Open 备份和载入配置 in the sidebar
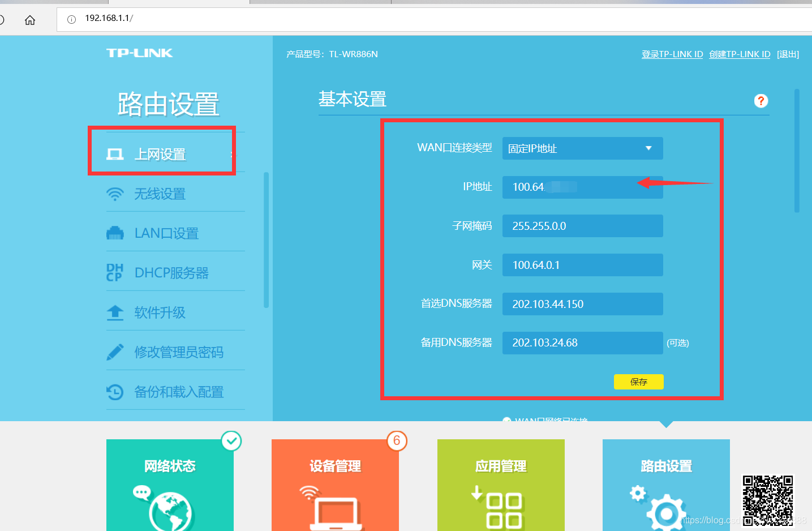Screen dimensions: 812x531 (x=175, y=392)
